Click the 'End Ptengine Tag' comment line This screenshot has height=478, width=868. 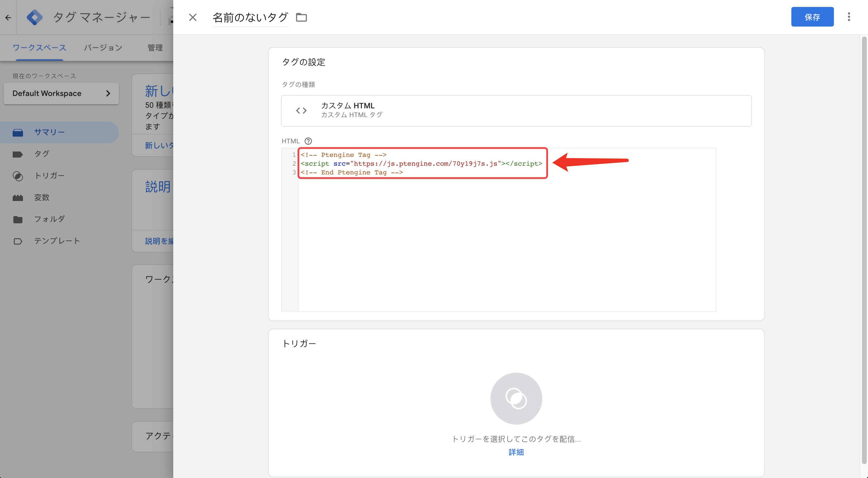[x=351, y=172]
